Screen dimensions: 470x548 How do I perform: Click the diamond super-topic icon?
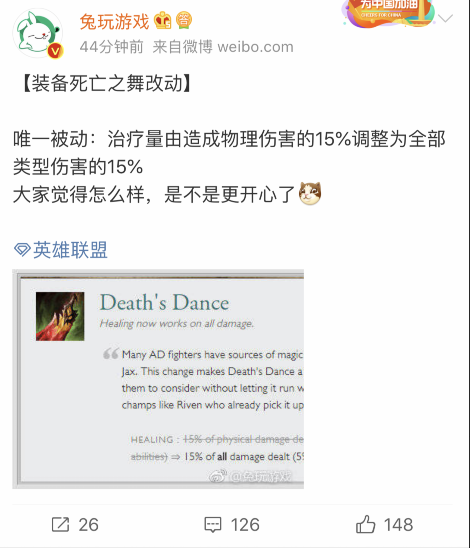(22, 250)
